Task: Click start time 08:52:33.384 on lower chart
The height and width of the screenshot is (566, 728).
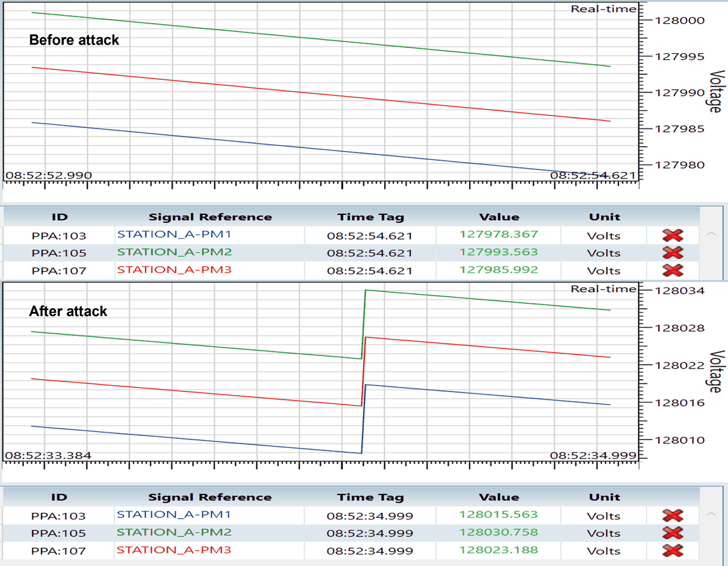Action: click(48, 456)
